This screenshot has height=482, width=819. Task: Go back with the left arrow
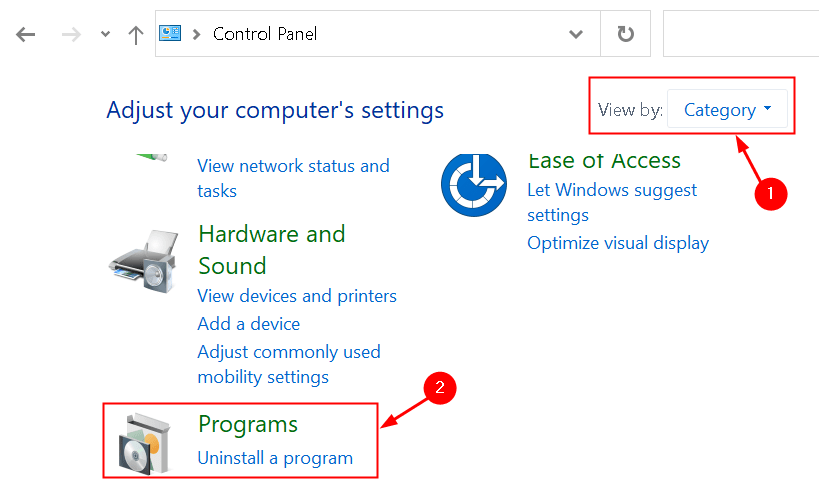25,35
